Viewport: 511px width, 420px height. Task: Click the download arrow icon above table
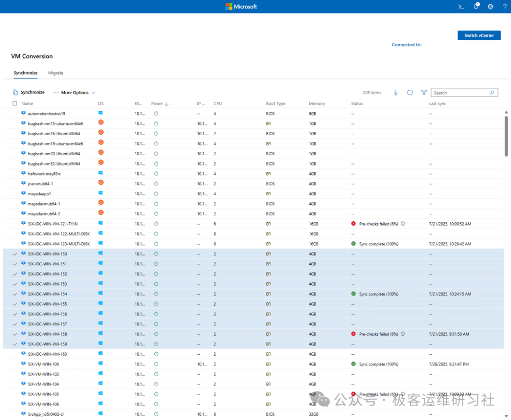pyautogui.click(x=396, y=93)
